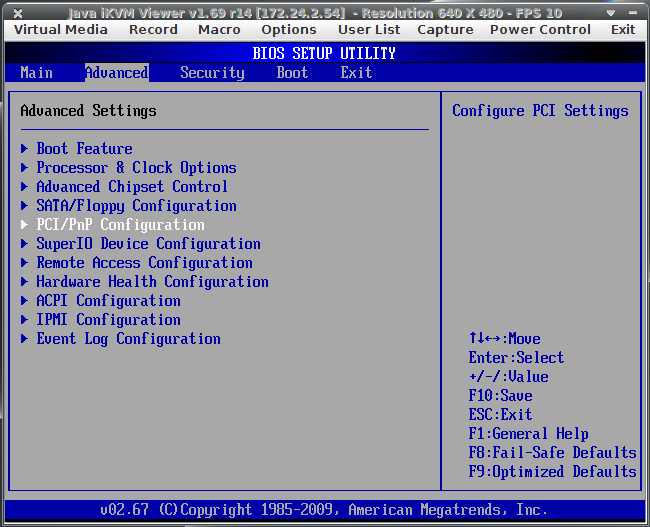The image size is (650, 527).
Task: Select the Exit BIOS tab
Action: [x=356, y=73]
